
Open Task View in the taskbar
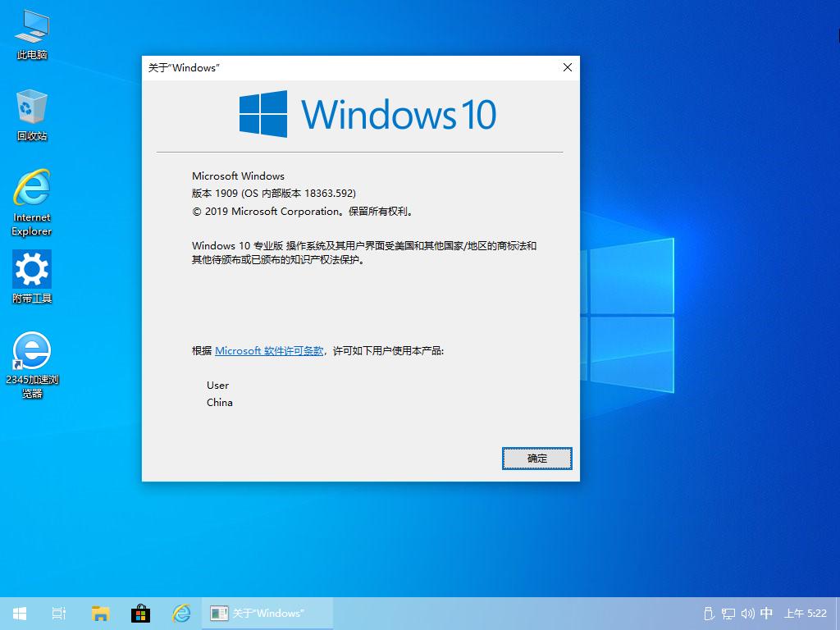[59, 614]
